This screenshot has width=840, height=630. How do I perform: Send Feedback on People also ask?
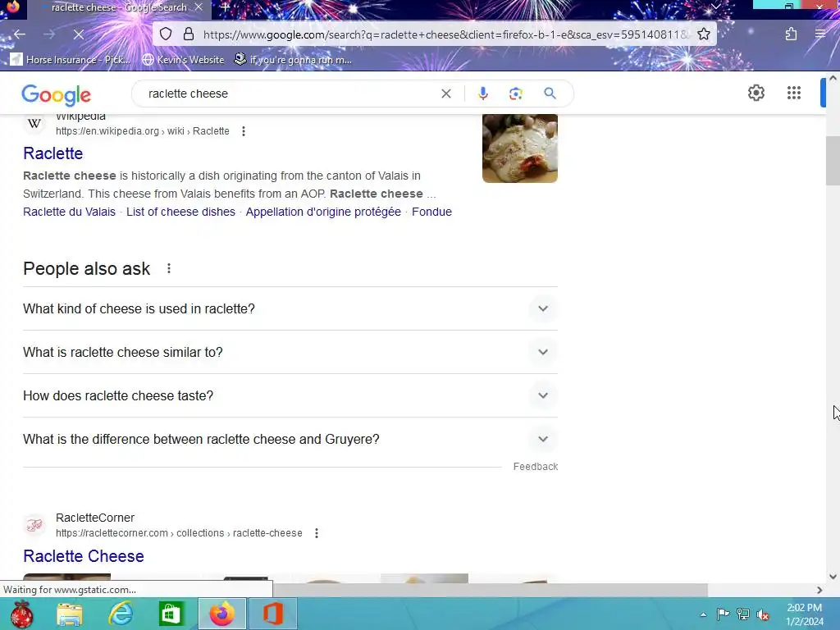(x=535, y=467)
